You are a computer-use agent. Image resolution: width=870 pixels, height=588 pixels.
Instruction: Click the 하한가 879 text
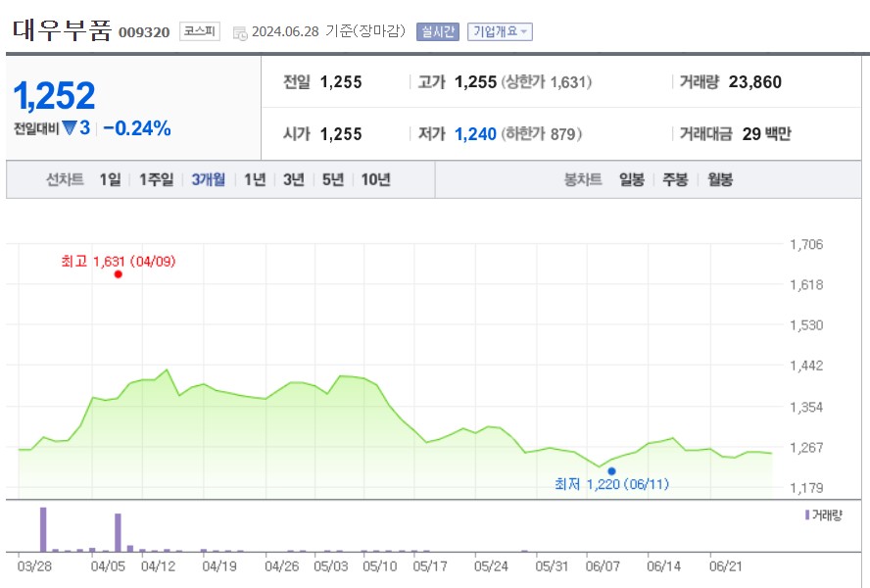click(x=542, y=134)
